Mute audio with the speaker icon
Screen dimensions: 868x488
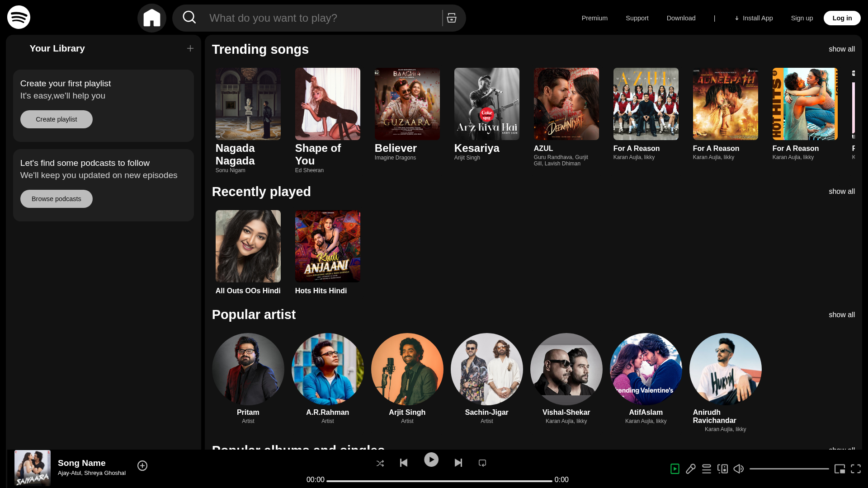(x=739, y=469)
